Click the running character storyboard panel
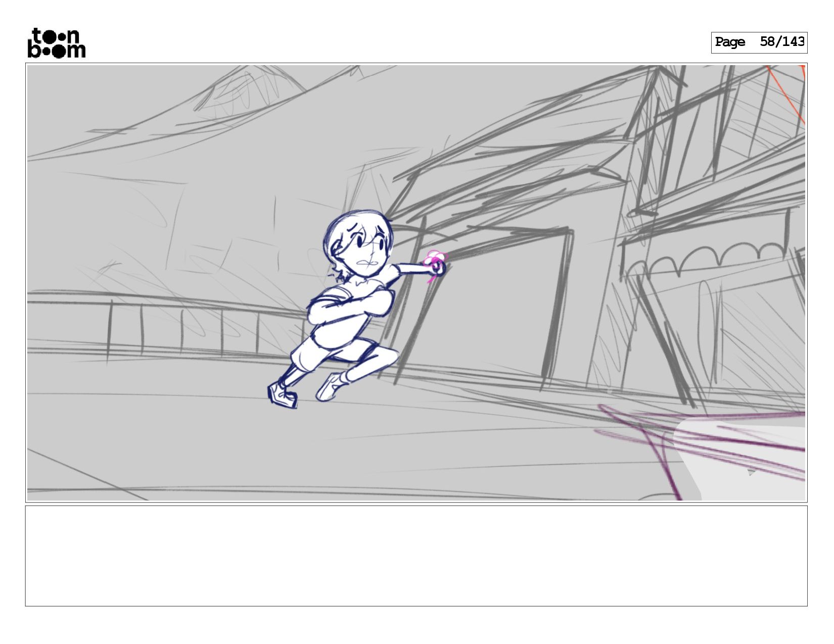834x644 pixels. tap(416, 283)
